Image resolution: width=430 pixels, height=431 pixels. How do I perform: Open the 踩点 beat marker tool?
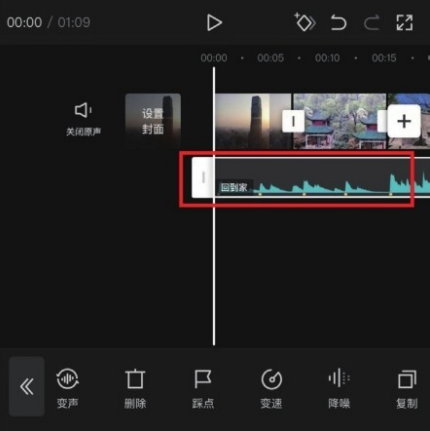[203, 388]
